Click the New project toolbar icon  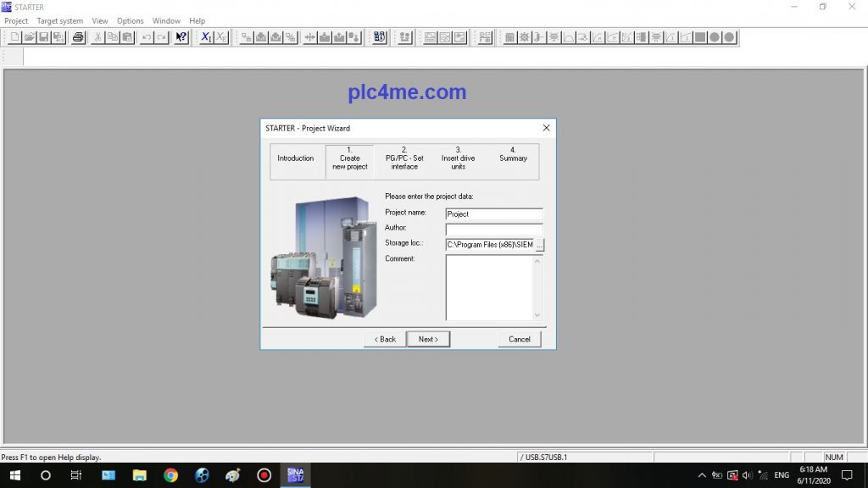tap(14, 37)
